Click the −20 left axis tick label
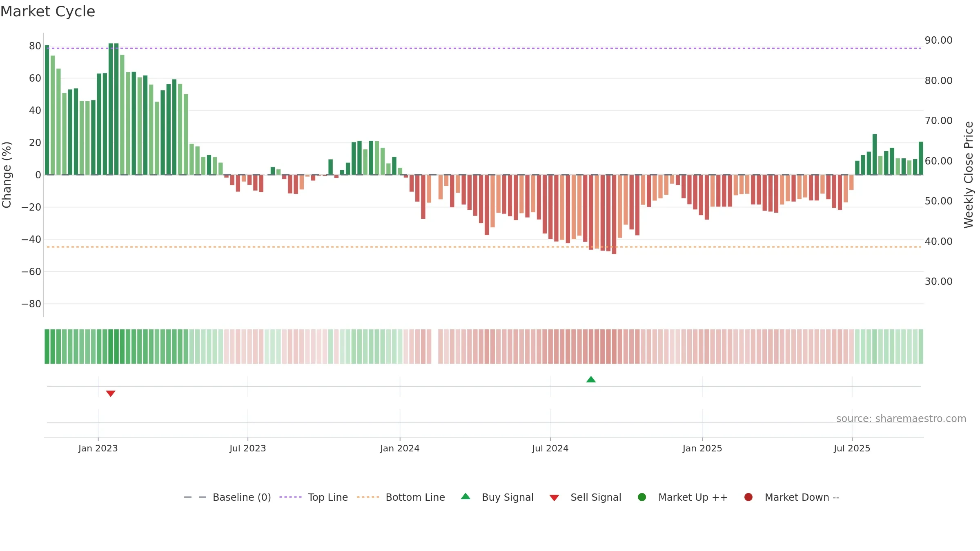 [x=31, y=207]
